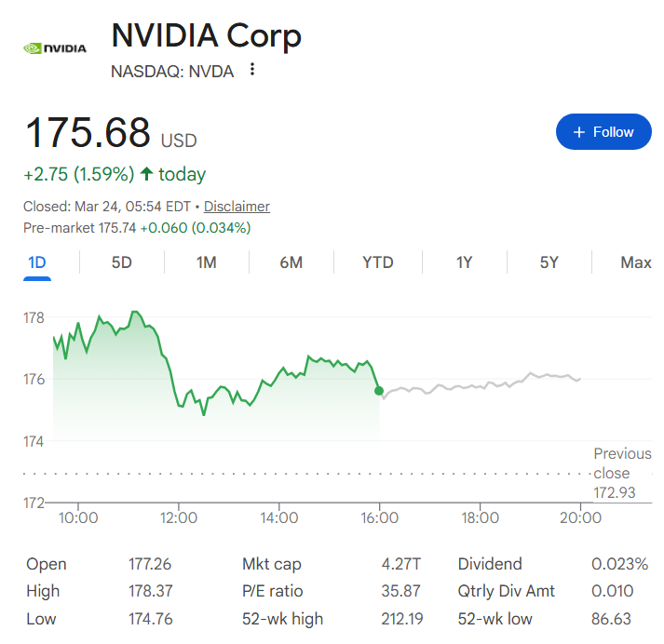Click the plus Follow button

603,132
